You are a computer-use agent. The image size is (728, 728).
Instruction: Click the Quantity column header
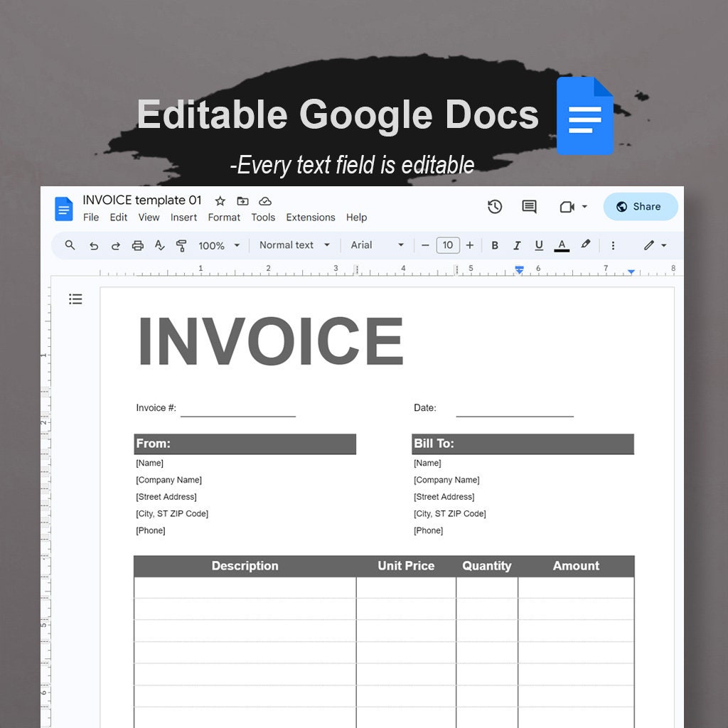tap(486, 566)
